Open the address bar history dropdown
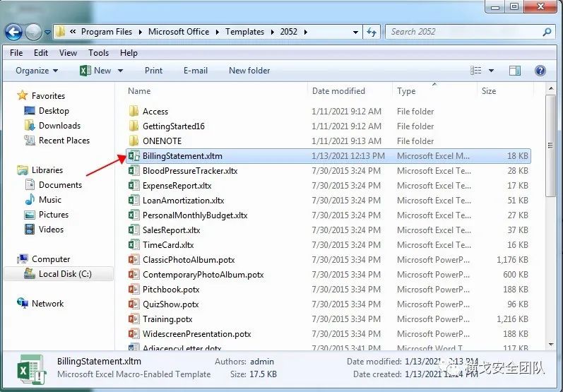The image size is (563, 392). tap(355, 32)
